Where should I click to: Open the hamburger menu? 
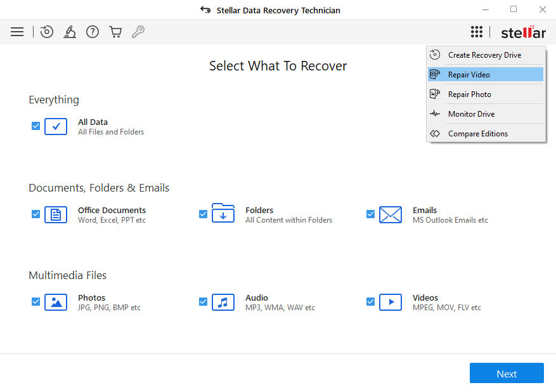pyautogui.click(x=17, y=32)
